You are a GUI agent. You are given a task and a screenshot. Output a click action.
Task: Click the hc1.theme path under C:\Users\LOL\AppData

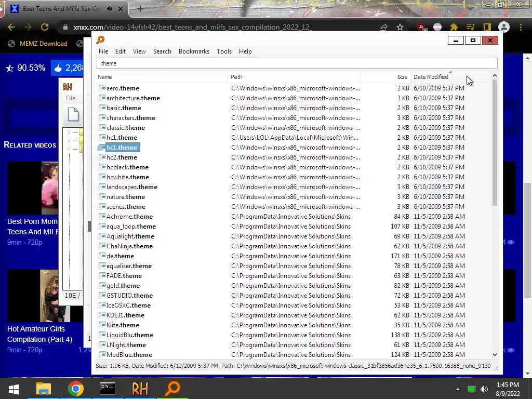[295, 137]
